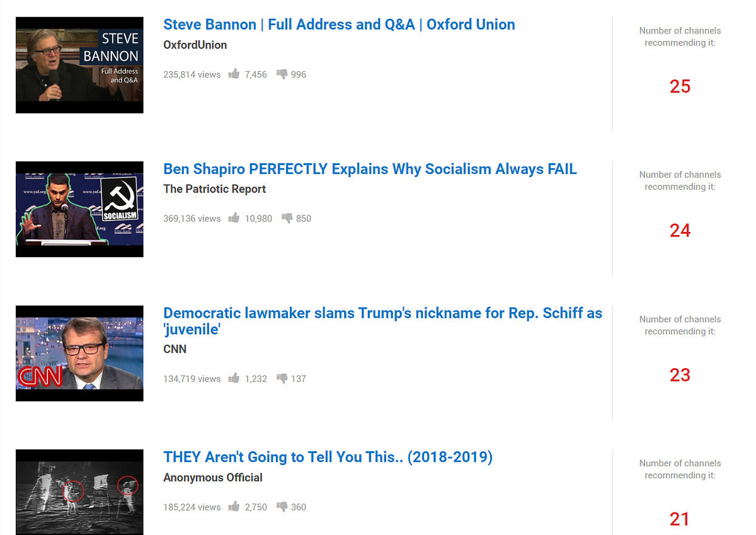Screen dimensions: 756x535
Task: Open Steve Bannon Oxford Union video title
Action: point(339,25)
